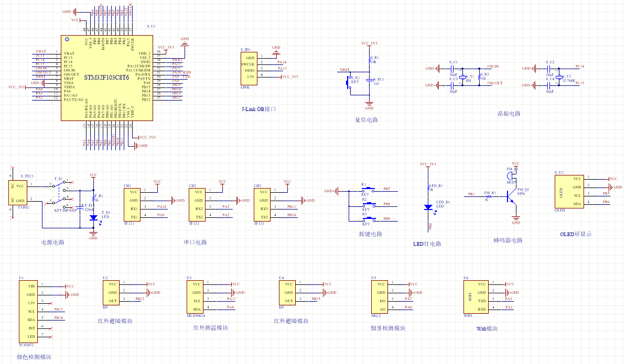Click the S_JD1 J-Link connector block
Viewport: 626px width, 364px height.
(250, 68)
